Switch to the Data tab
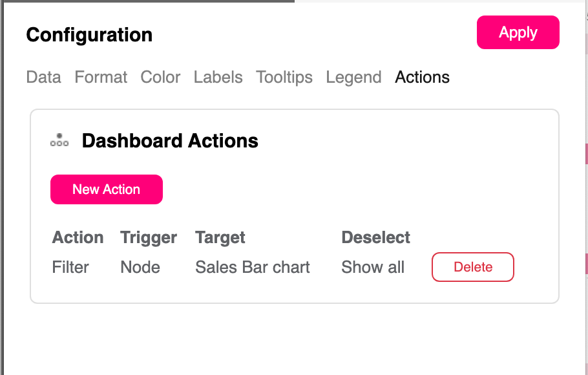Image resolution: width=588 pixels, height=375 pixels. (x=43, y=77)
